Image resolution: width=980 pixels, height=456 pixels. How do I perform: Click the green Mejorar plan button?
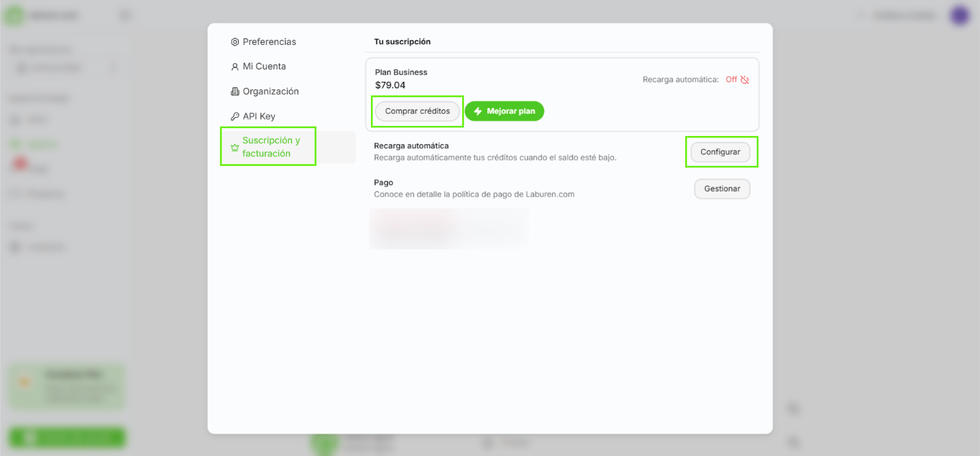(x=504, y=111)
